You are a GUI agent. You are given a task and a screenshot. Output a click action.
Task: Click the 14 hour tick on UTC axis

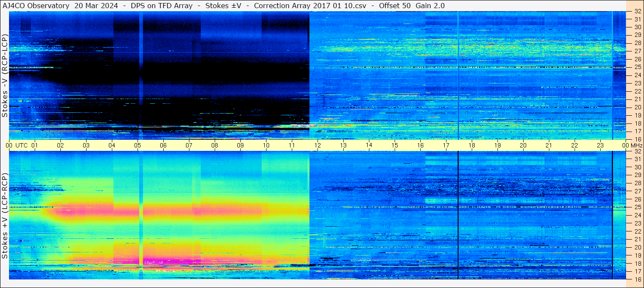(369, 145)
